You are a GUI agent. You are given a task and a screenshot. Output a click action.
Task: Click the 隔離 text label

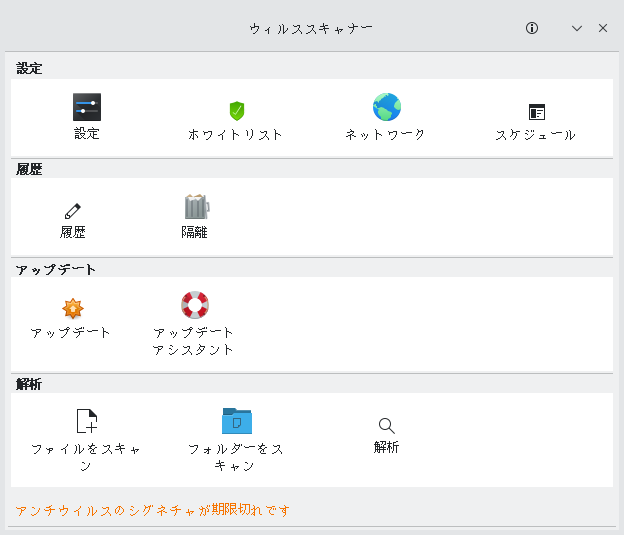(194, 232)
